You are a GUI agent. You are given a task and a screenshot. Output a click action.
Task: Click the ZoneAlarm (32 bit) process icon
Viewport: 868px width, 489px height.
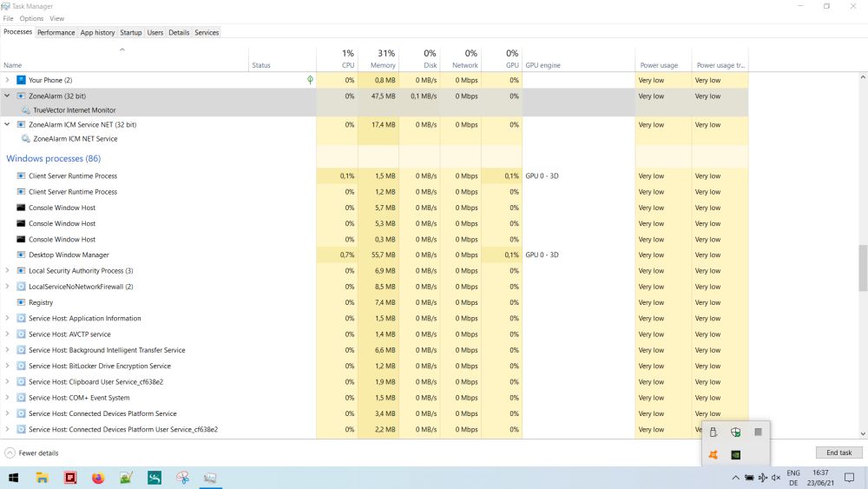pos(21,96)
